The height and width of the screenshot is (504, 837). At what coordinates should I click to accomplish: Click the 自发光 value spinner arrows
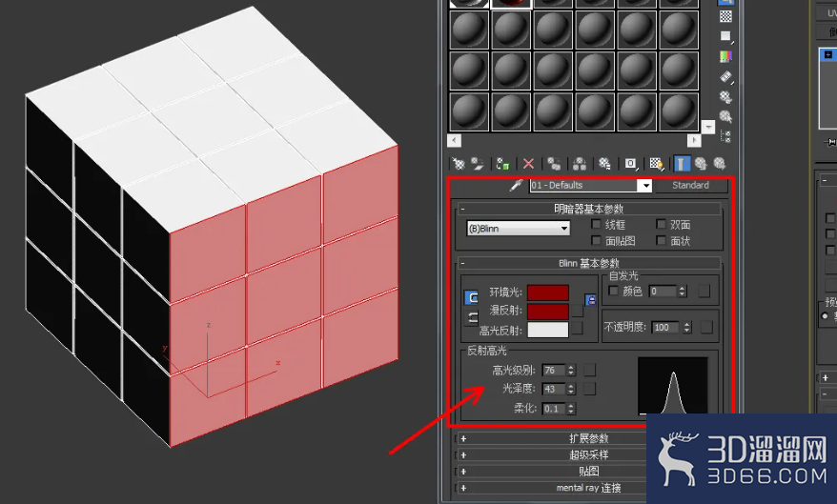pos(682,292)
